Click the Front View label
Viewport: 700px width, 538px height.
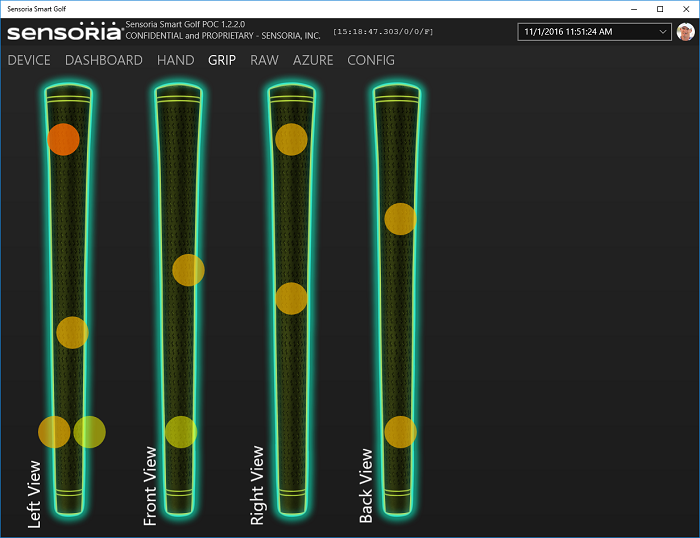coord(150,486)
